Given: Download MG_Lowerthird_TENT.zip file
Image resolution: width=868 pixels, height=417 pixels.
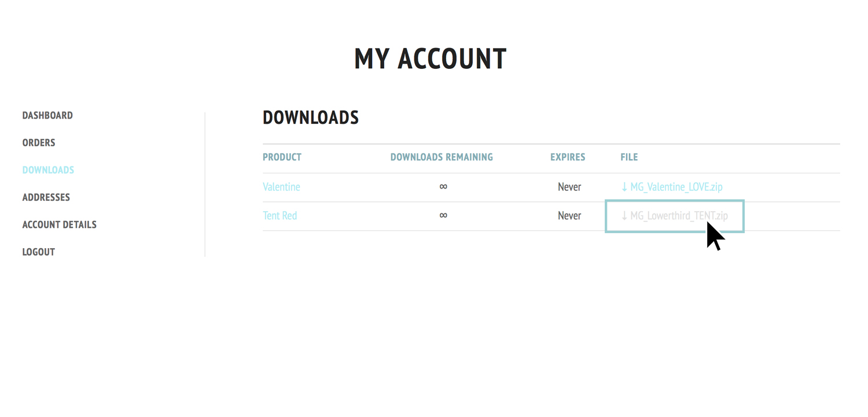Looking at the screenshot, I should pos(674,216).
